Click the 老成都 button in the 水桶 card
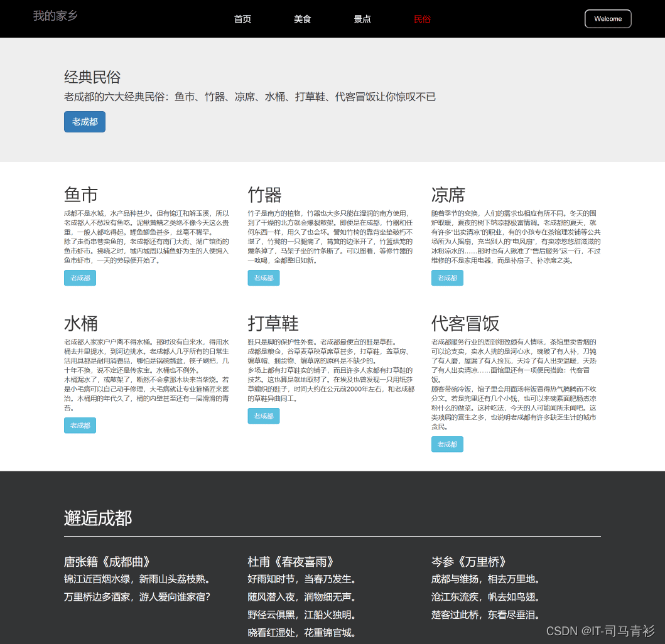The height and width of the screenshot is (644, 665). 80,425
